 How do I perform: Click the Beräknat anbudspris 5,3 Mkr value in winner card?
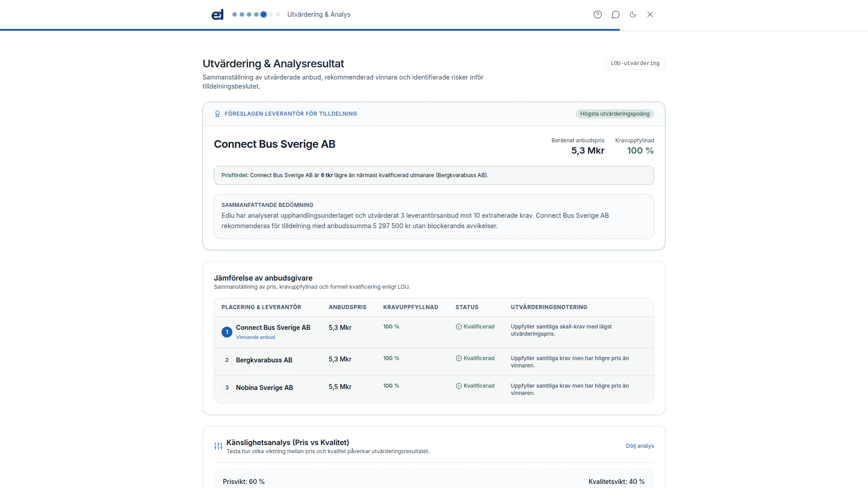point(588,151)
